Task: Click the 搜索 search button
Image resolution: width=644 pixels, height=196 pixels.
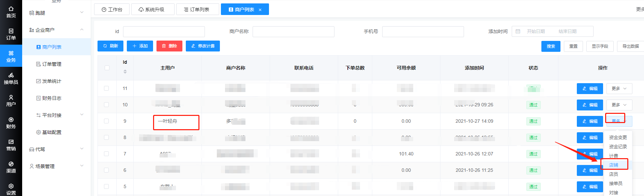Action: click(x=551, y=46)
